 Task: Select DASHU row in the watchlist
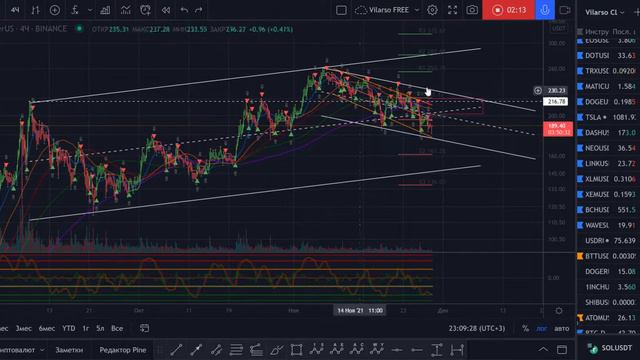608,133
